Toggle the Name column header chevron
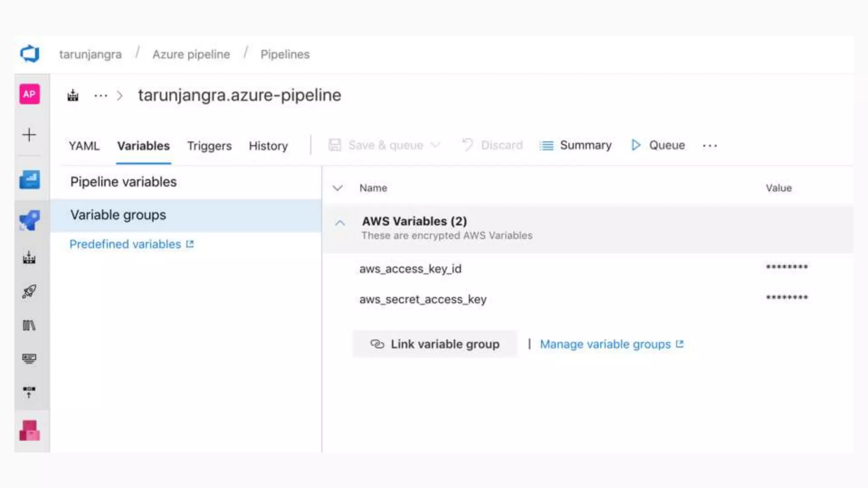Viewport: 868px width, 488px height. pyautogui.click(x=337, y=188)
